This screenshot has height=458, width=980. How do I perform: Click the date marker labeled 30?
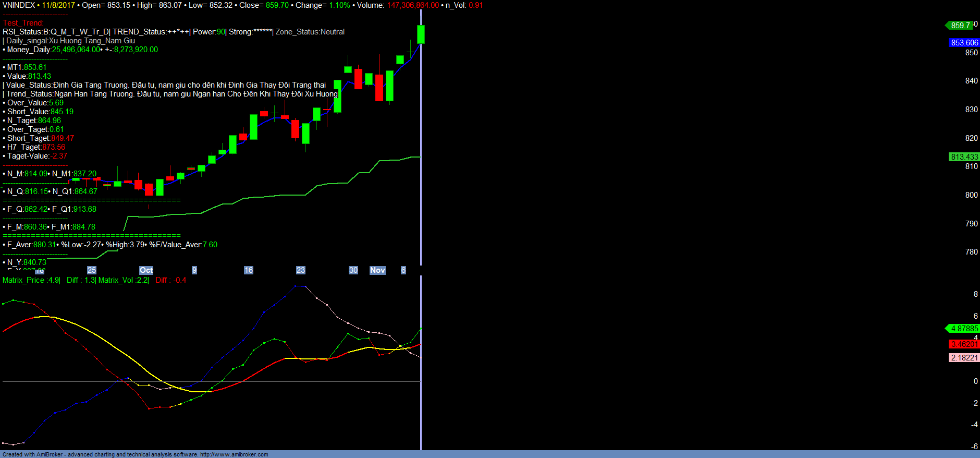click(353, 270)
